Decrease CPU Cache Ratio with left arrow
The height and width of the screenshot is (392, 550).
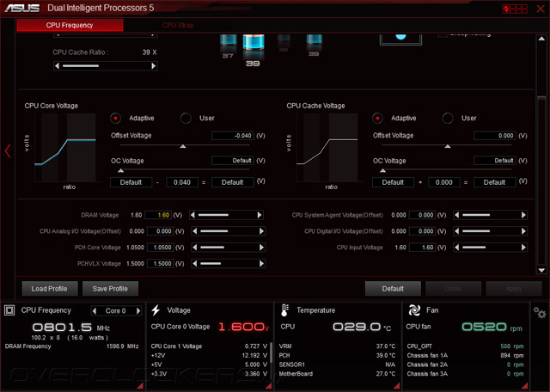point(58,66)
